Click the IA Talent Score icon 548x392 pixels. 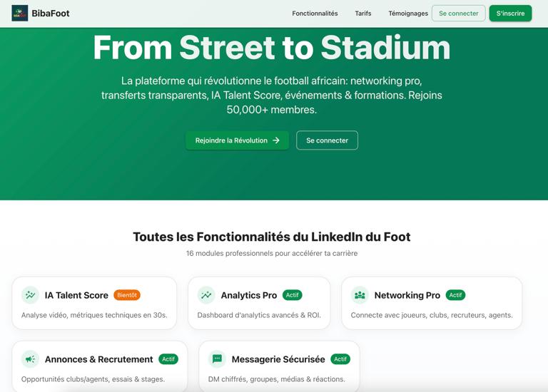[x=30, y=295]
